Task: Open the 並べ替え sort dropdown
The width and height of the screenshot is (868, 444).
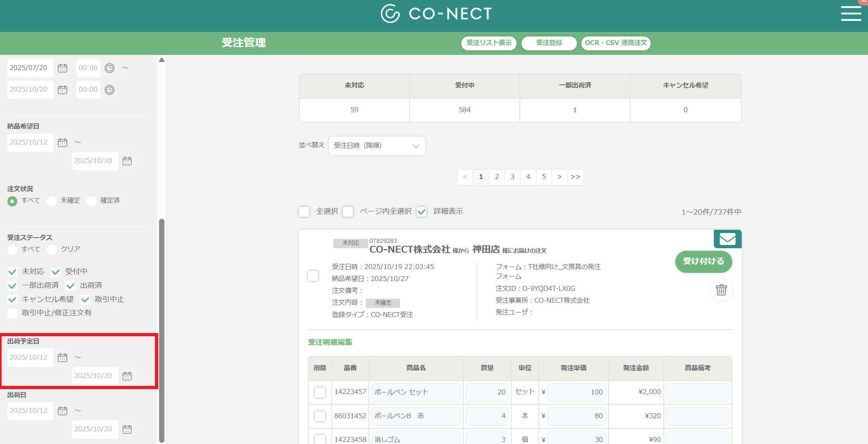Action: pos(377,146)
